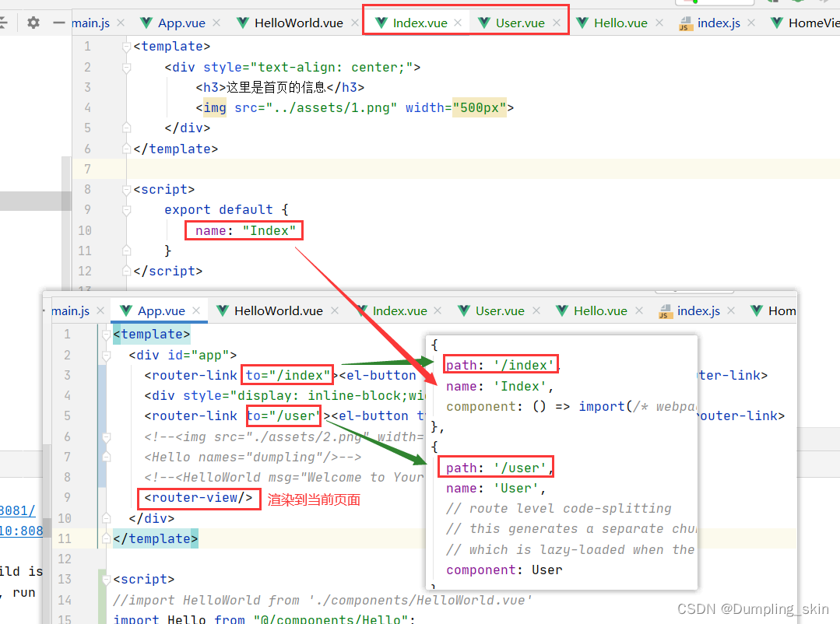Collapse export default fold on line 9
Viewport: 840px width, 624px height.
(x=126, y=210)
